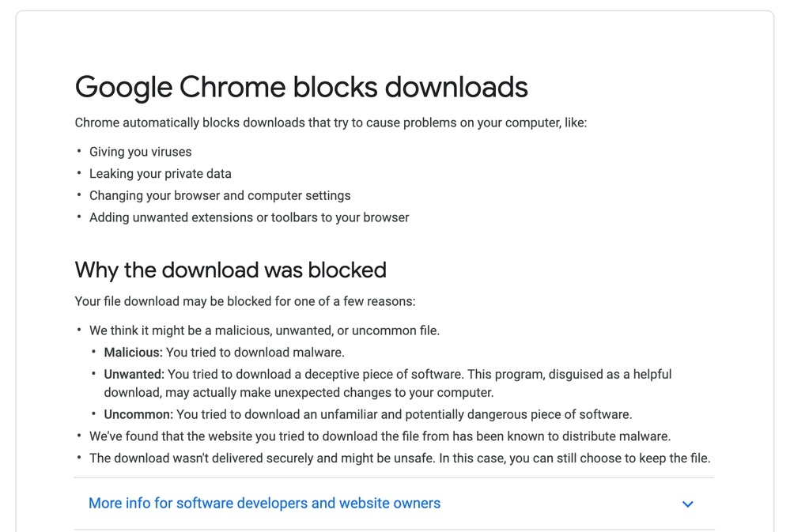Select the Giving you viruses bullet
Screen dimensions: 790x532
[141, 152]
